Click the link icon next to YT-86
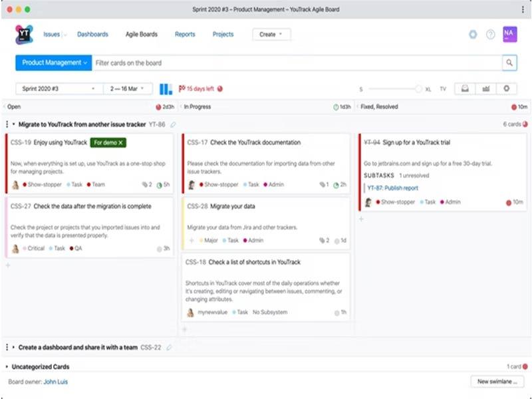This screenshot has height=399, width=532. [x=173, y=124]
